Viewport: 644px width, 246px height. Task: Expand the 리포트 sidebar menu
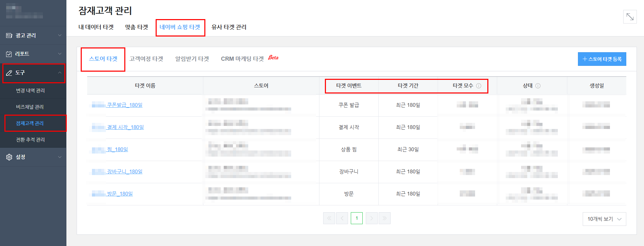pyautogui.click(x=60, y=54)
